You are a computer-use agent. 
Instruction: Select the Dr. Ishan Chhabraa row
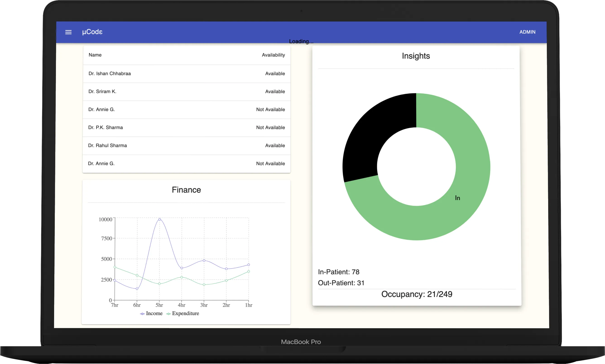pyautogui.click(x=187, y=74)
